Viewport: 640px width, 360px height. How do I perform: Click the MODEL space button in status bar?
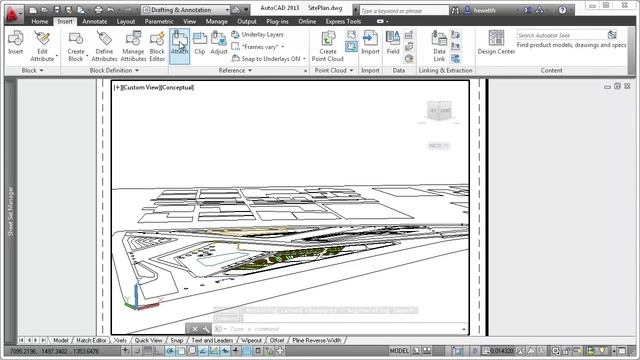click(399, 351)
